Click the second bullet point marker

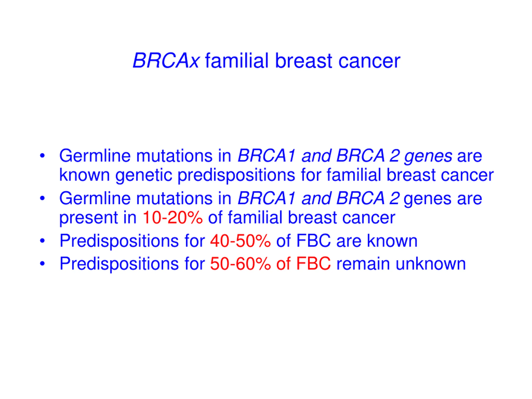pyautogui.click(x=42, y=198)
